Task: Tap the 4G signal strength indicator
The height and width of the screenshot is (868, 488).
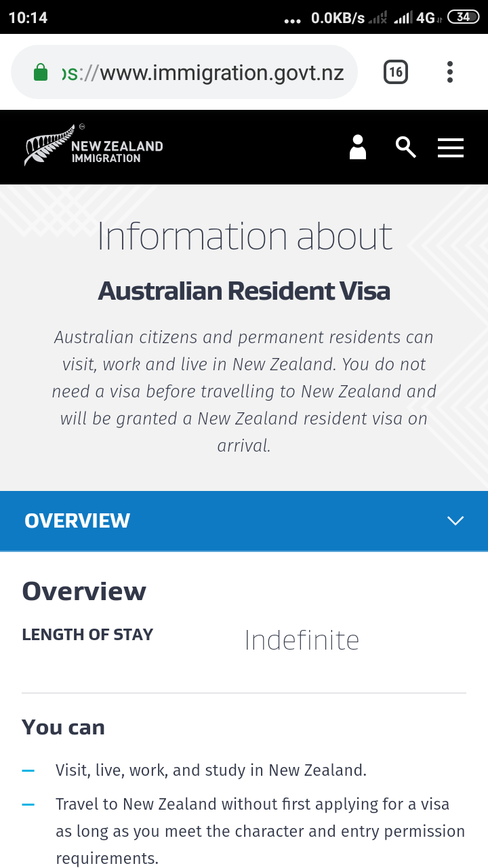Action: coord(413,18)
